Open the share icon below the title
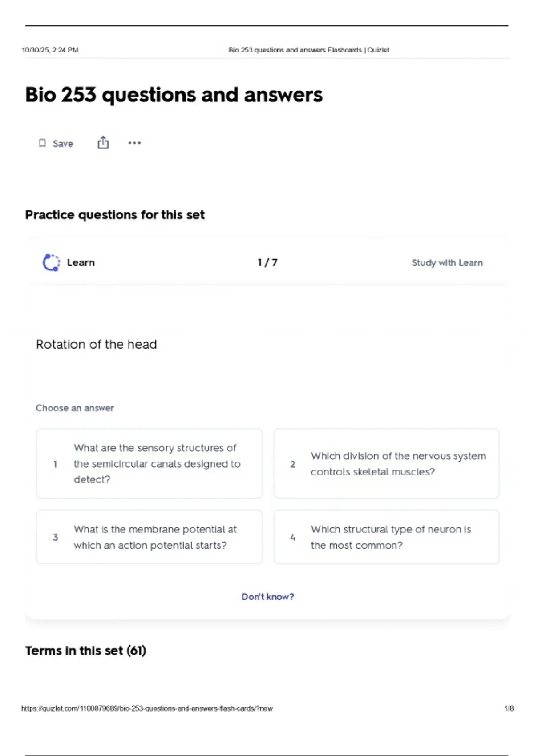The image size is (534, 756). (x=103, y=143)
